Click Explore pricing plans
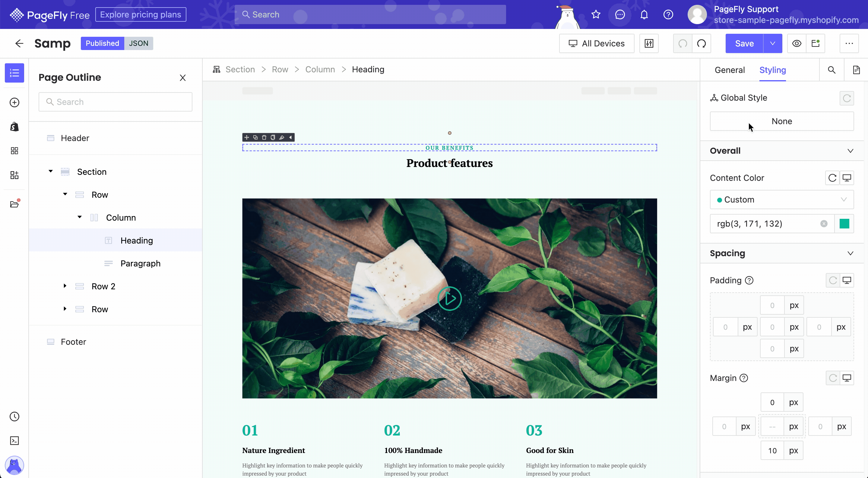 (141, 14)
